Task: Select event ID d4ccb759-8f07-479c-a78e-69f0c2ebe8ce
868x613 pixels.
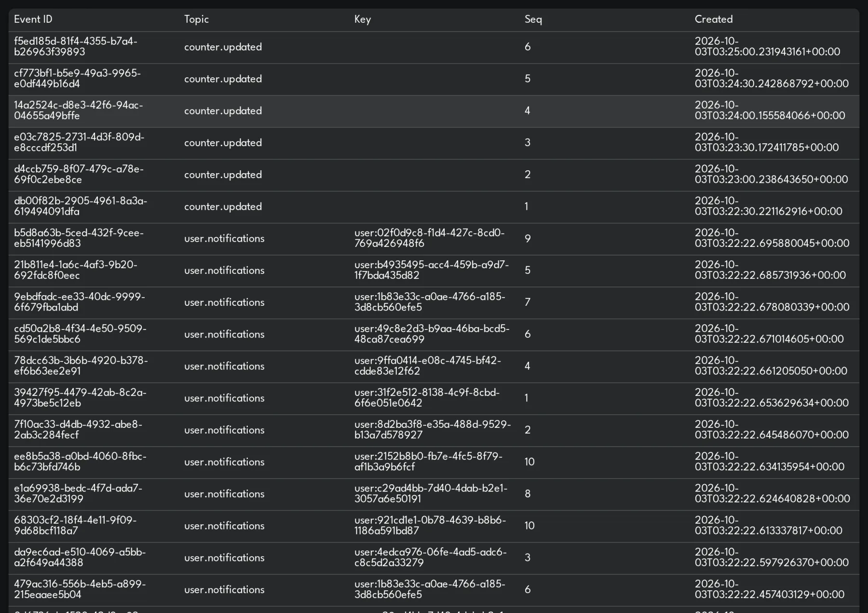Action: (x=79, y=174)
